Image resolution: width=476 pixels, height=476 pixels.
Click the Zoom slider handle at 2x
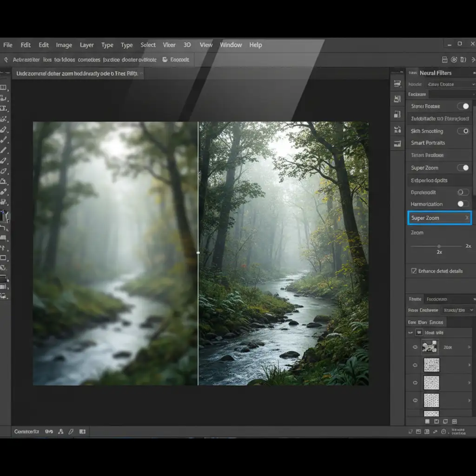439,246
